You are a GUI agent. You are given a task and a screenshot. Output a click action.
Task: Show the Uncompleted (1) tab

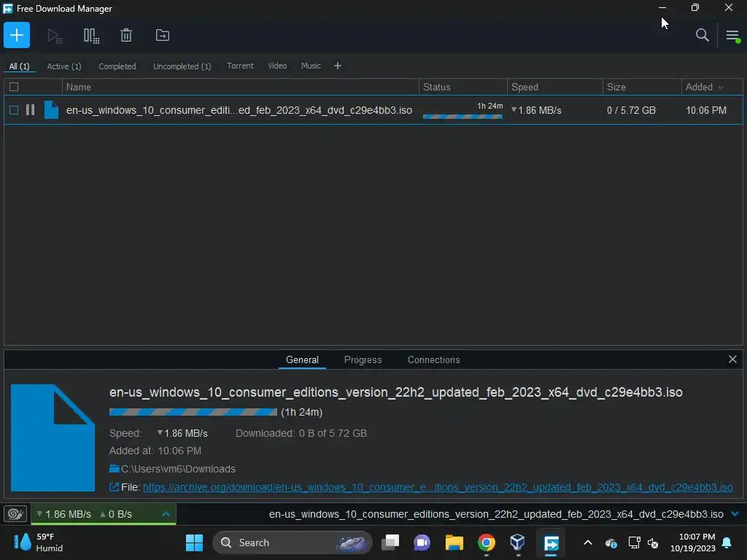pos(182,66)
